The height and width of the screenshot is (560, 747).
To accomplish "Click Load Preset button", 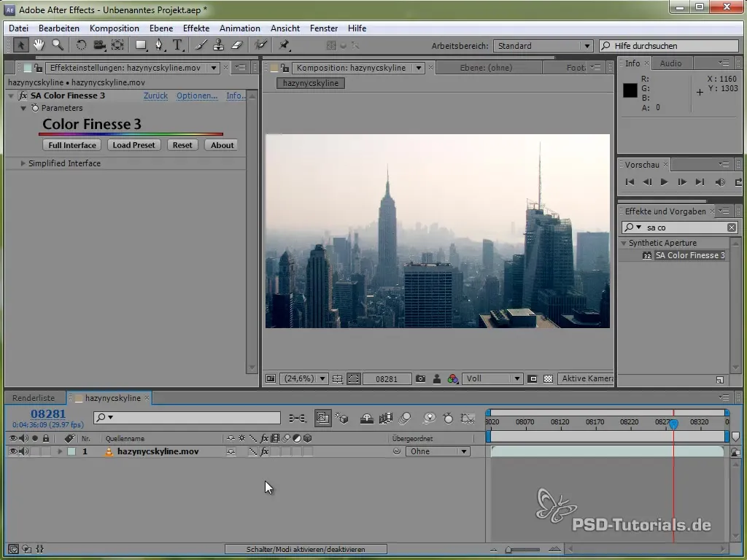I will [x=134, y=145].
